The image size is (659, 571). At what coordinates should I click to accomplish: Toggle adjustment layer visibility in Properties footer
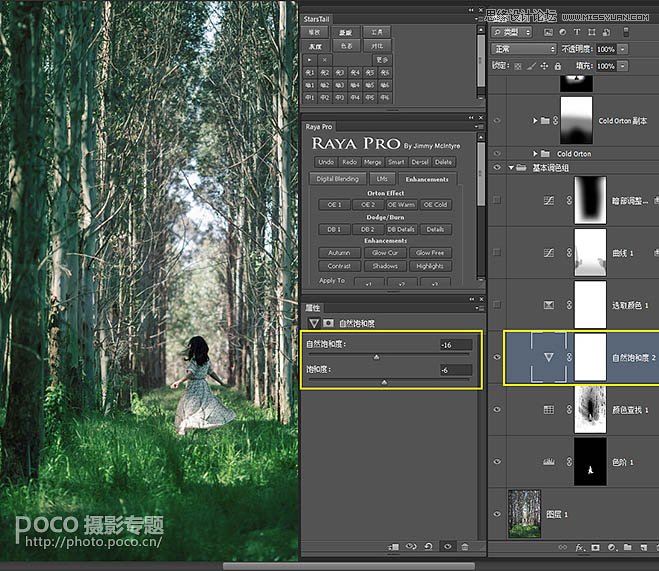(448, 547)
